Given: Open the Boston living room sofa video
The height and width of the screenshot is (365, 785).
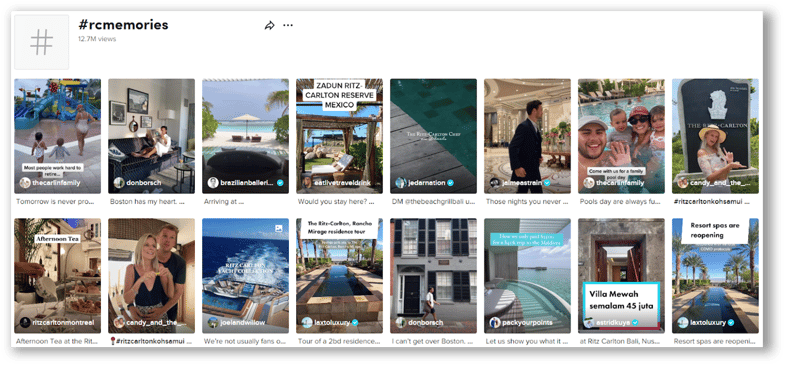Looking at the screenshot, I should 151,136.
